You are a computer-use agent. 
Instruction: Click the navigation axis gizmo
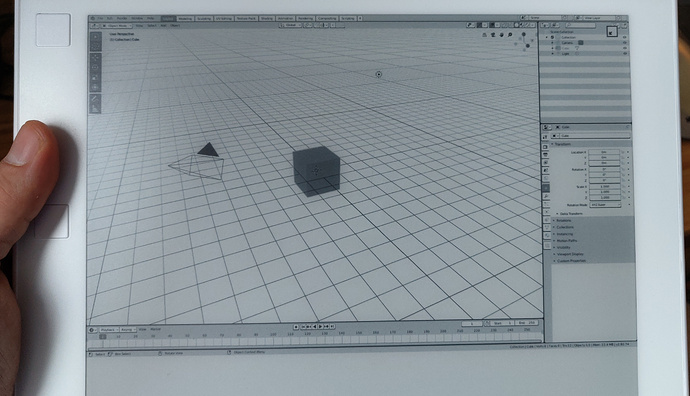point(524,42)
